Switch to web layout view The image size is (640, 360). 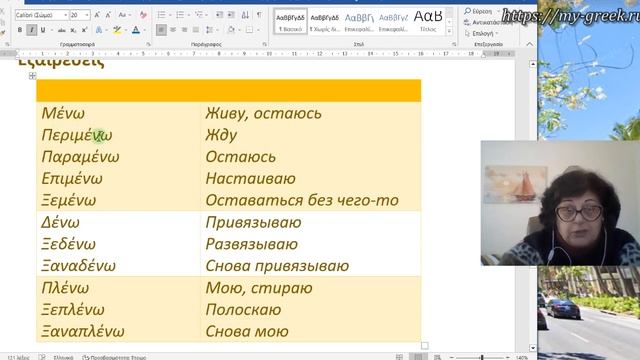click(437, 357)
